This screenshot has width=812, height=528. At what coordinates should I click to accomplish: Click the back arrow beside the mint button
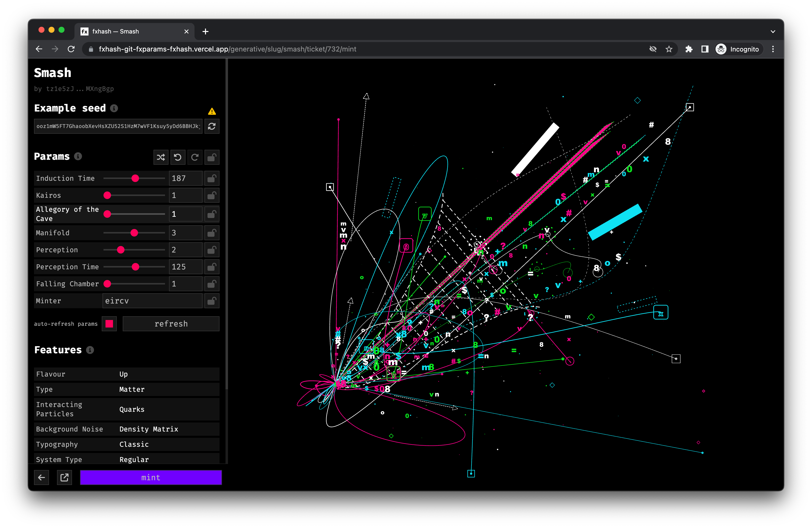tap(41, 477)
